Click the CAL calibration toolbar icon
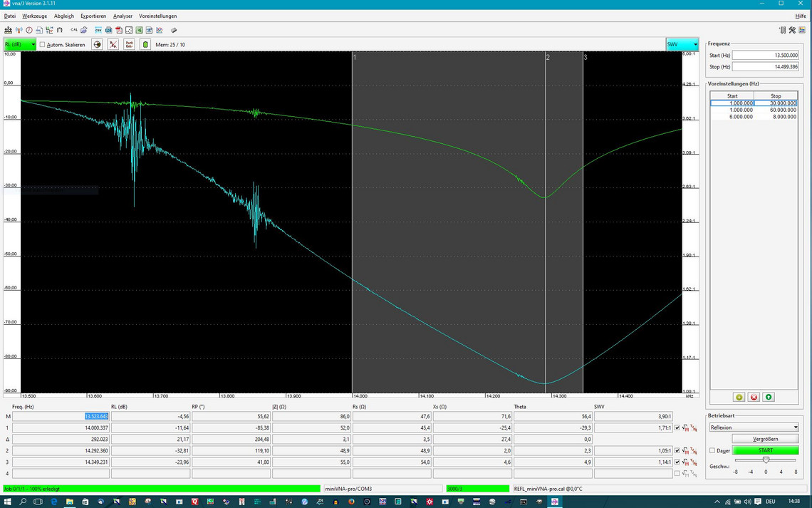This screenshot has width=812, height=508. [74, 30]
